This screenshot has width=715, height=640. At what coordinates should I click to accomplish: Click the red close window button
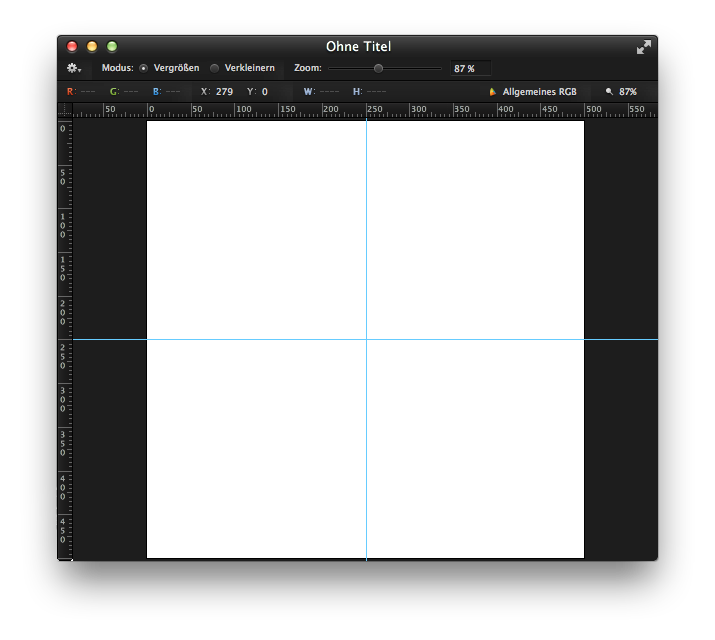[72, 47]
